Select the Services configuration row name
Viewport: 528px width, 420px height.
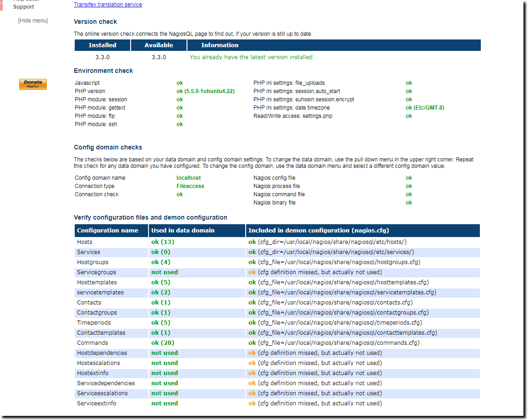point(88,252)
